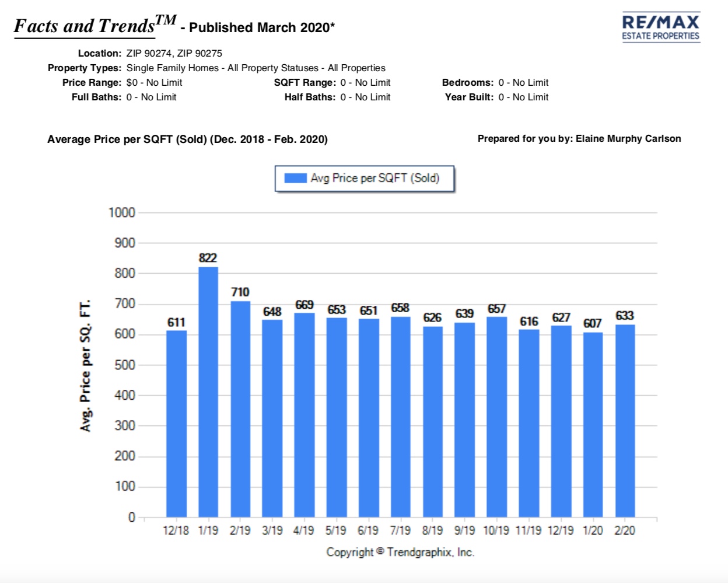728x583 pixels.
Task: Click the Full Baths value
Action: 152,97
